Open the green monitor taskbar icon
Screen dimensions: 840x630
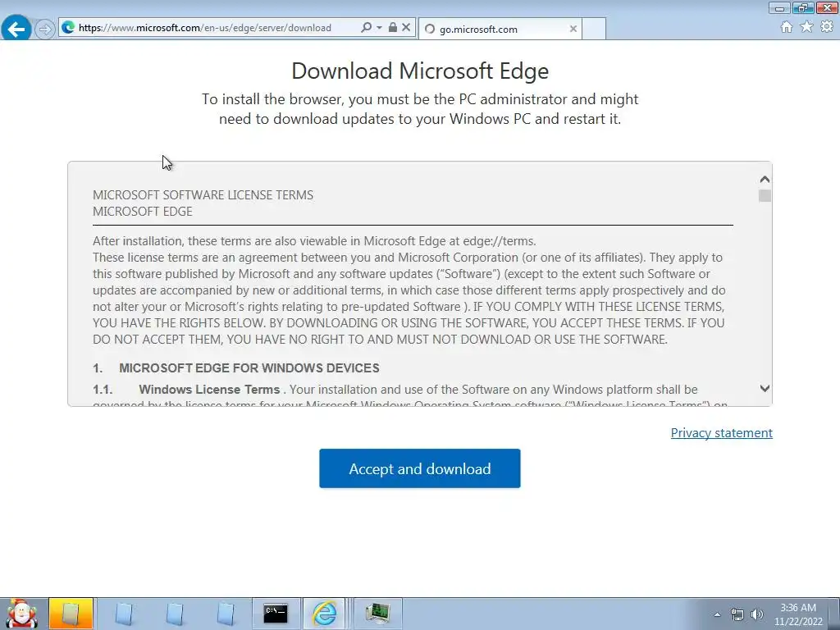pyautogui.click(x=377, y=614)
